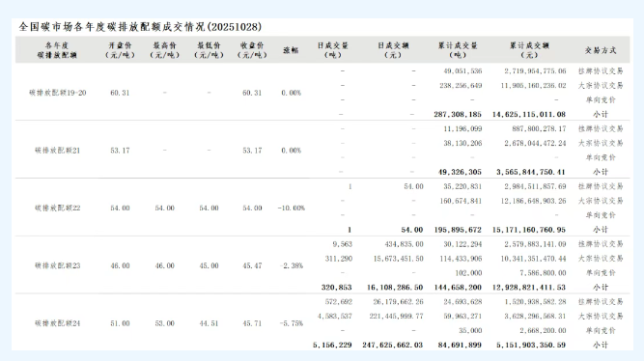644x361 pixels.
Task: Select the row label 碳排放配额23
Action: [x=58, y=265]
